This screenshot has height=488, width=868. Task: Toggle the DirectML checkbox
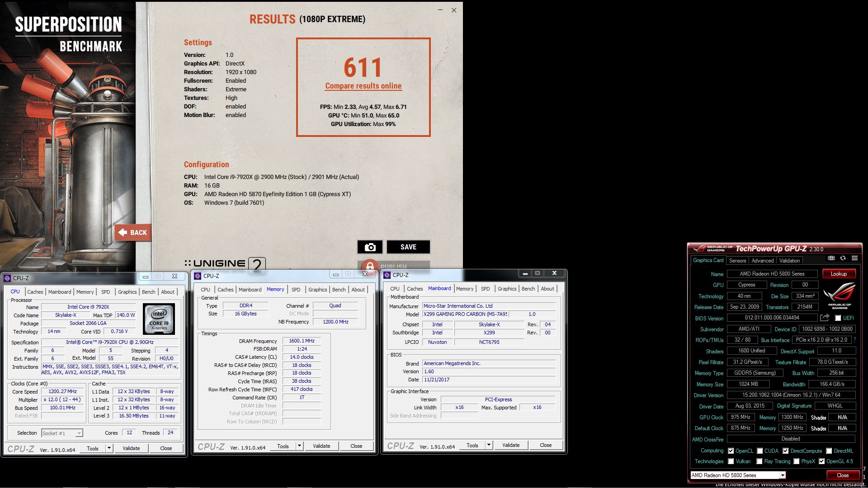pos(829,451)
